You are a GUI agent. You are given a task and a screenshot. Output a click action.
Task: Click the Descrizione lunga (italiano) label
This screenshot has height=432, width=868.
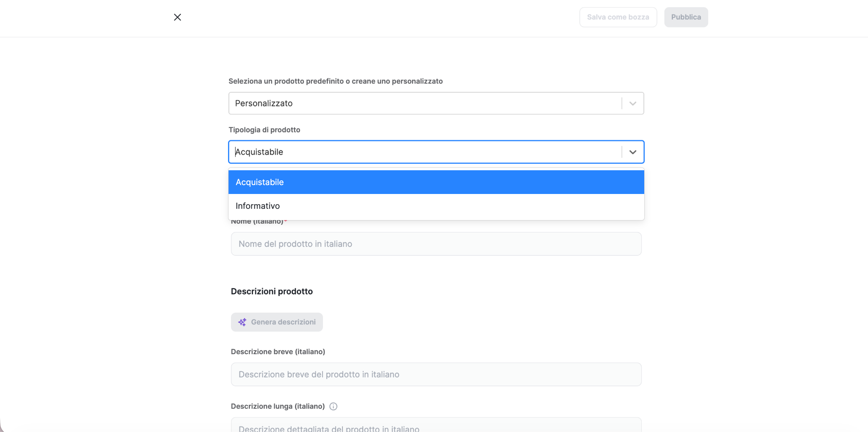tap(278, 407)
